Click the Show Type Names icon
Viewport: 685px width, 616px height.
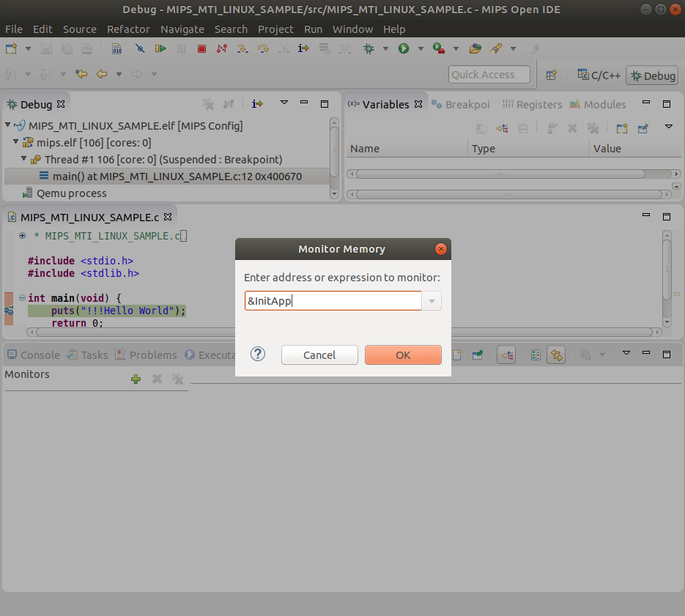point(481,128)
